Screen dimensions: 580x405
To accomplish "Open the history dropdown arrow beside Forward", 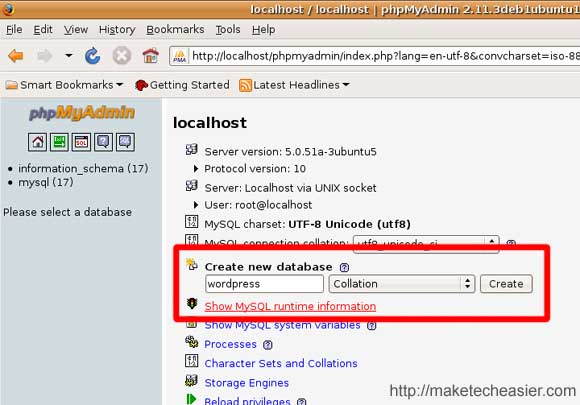I will [68, 56].
